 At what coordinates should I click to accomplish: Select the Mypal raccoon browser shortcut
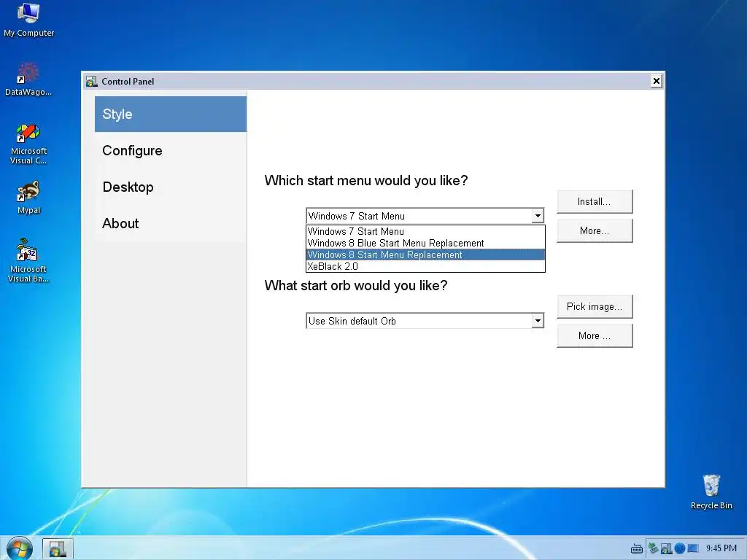click(28, 198)
